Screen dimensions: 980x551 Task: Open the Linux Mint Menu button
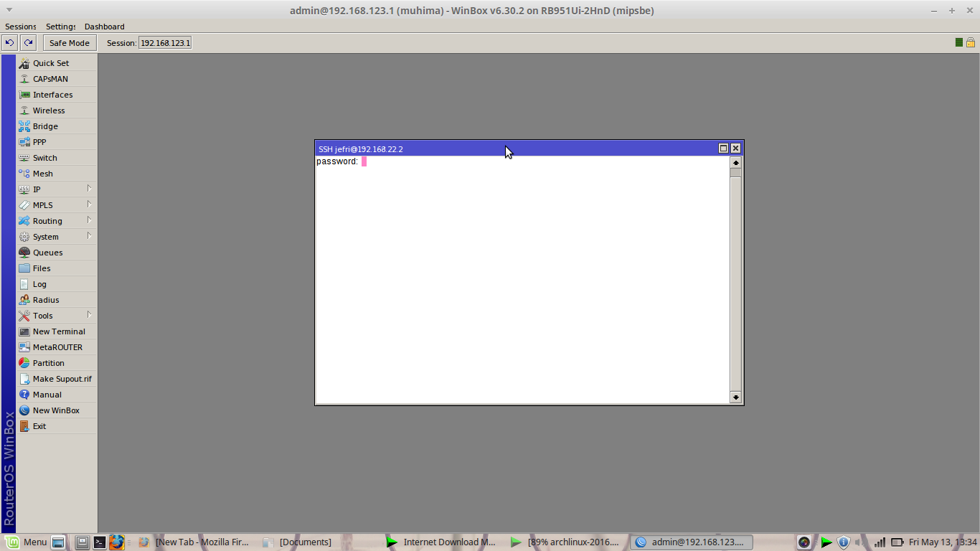(27, 542)
